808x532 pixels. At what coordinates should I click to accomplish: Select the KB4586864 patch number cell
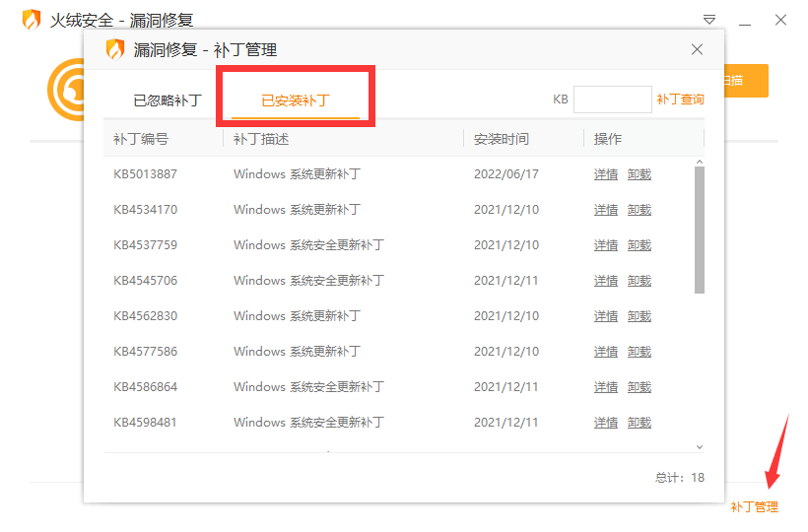pyautogui.click(x=145, y=387)
